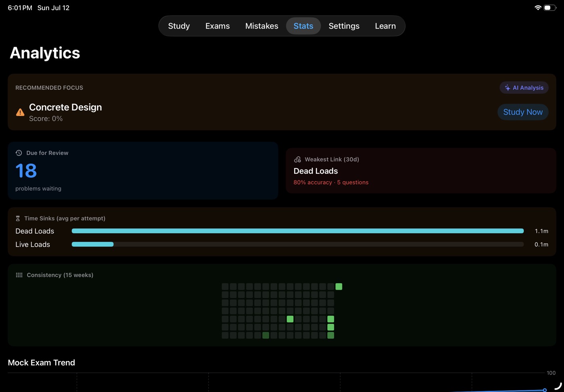Open the Exams tab
Viewport: 564px width, 392px height.
[218, 26]
